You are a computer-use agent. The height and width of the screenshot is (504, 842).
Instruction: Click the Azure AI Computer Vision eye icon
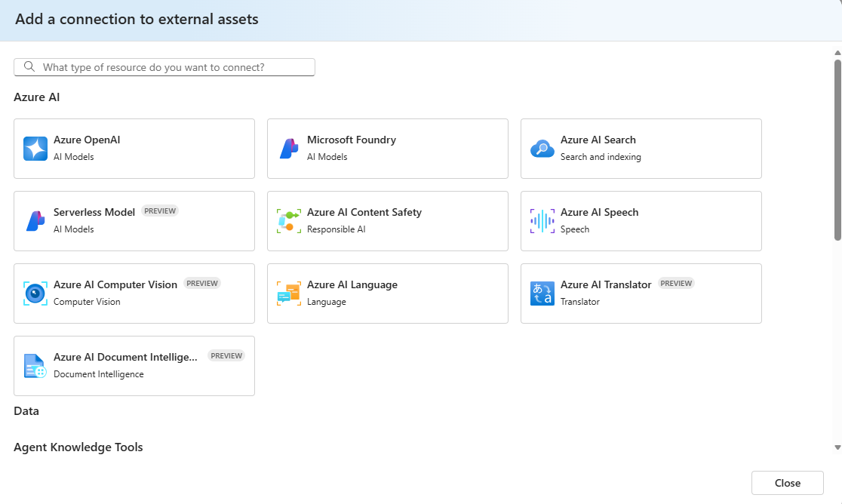click(x=35, y=293)
